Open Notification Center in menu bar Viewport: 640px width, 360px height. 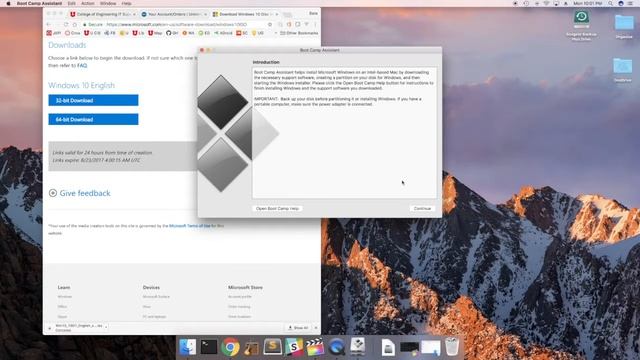tap(630, 3)
